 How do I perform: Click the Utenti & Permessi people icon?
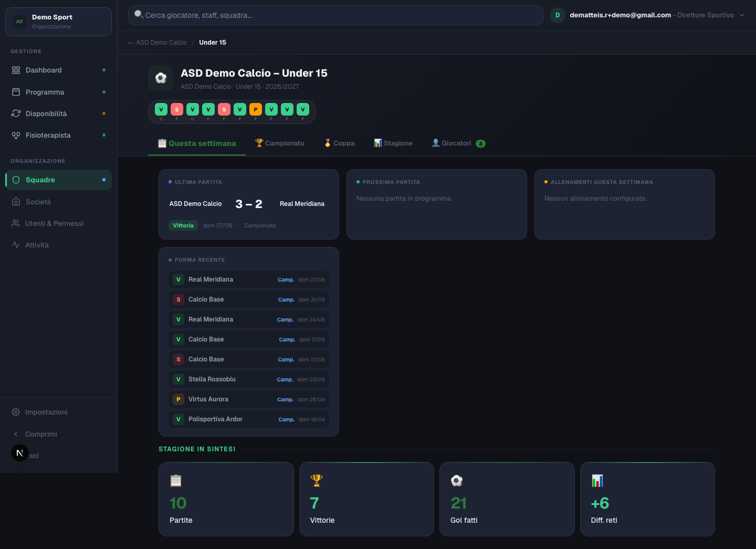point(16,223)
